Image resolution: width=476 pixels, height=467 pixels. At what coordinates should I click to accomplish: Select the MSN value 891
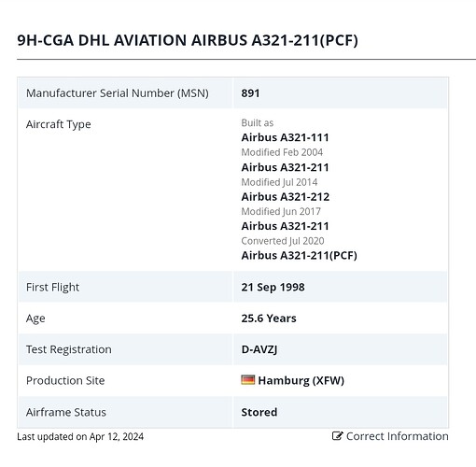(x=250, y=93)
